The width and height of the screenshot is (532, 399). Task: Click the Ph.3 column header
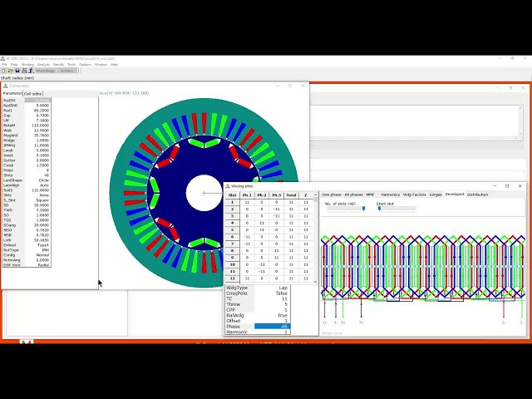tap(276, 195)
